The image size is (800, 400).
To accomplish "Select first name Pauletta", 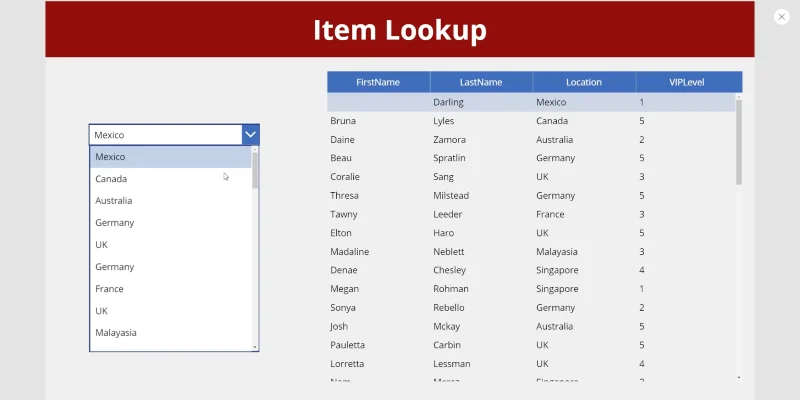I will [347, 345].
